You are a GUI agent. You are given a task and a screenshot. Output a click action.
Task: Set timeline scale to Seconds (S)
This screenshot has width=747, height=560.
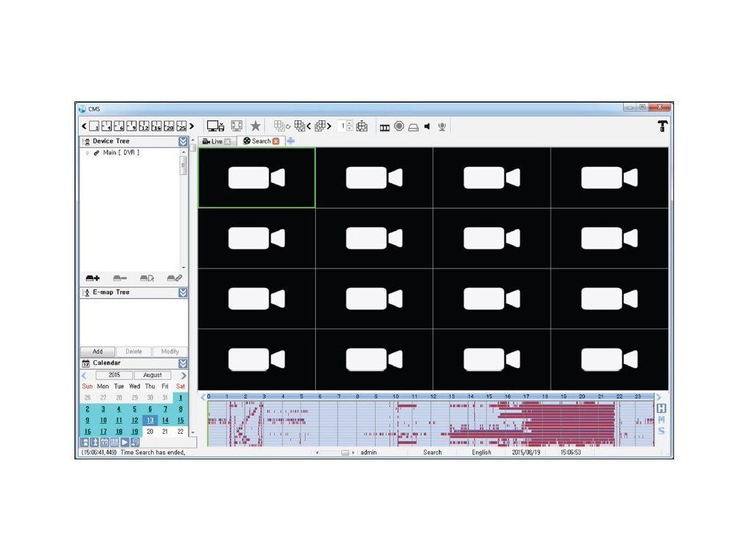tap(661, 431)
